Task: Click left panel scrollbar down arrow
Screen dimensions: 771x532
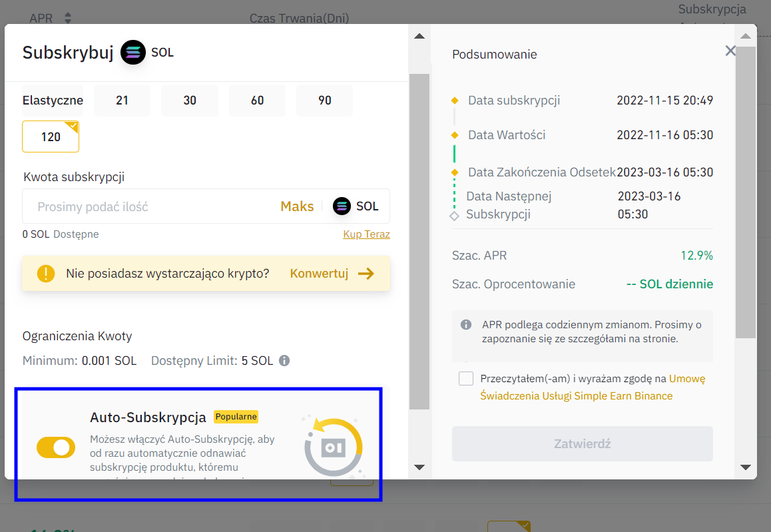Action: click(x=419, y=467)
